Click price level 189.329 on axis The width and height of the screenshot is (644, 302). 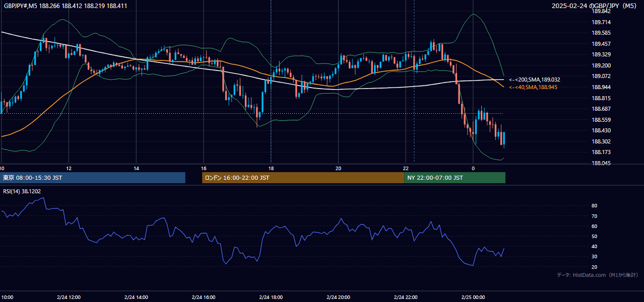point(601,55)
